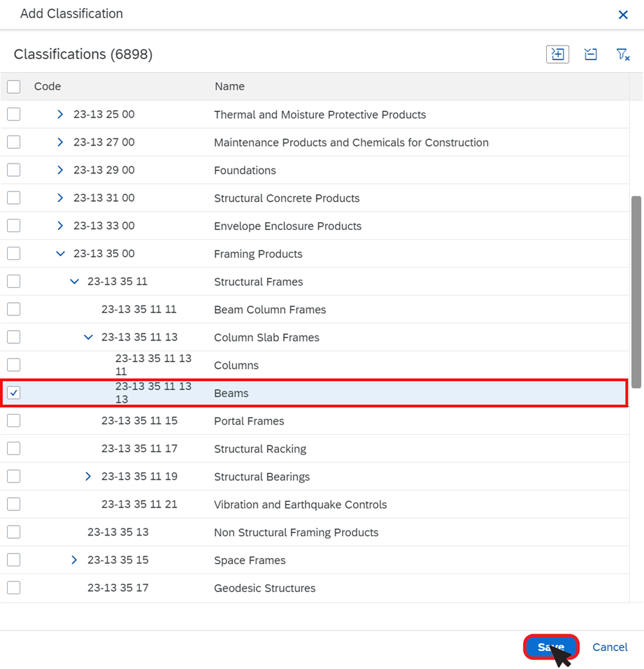Expand the 23-13 25 00 node
This screenshot has width=644, height=669.
[60, 115]
